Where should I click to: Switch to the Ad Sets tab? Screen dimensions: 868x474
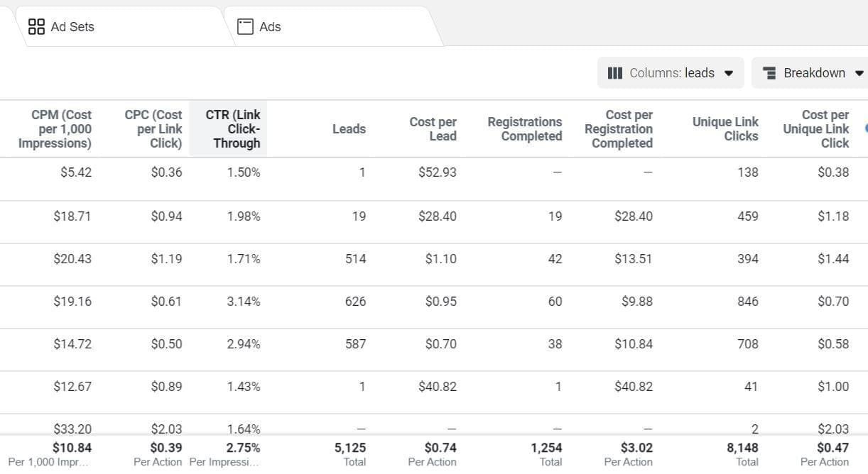click(x=71, y=27)
